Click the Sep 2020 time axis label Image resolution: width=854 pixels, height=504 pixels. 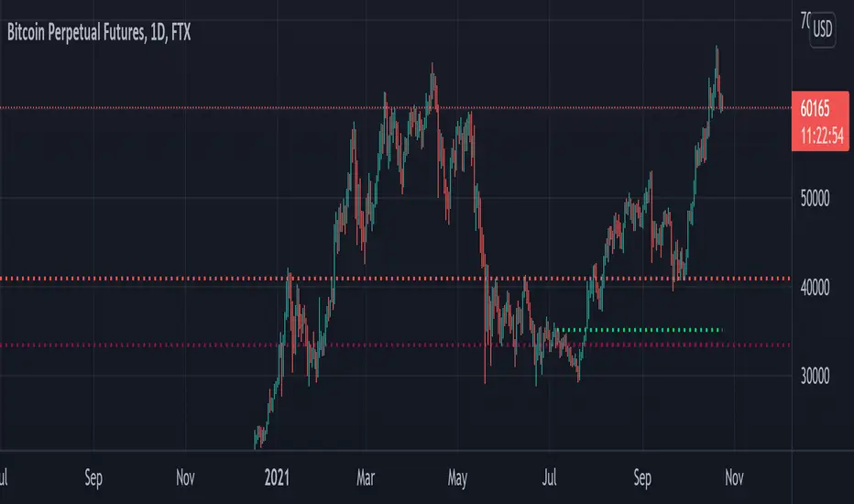pyautogui.click(x=93, y=478)
